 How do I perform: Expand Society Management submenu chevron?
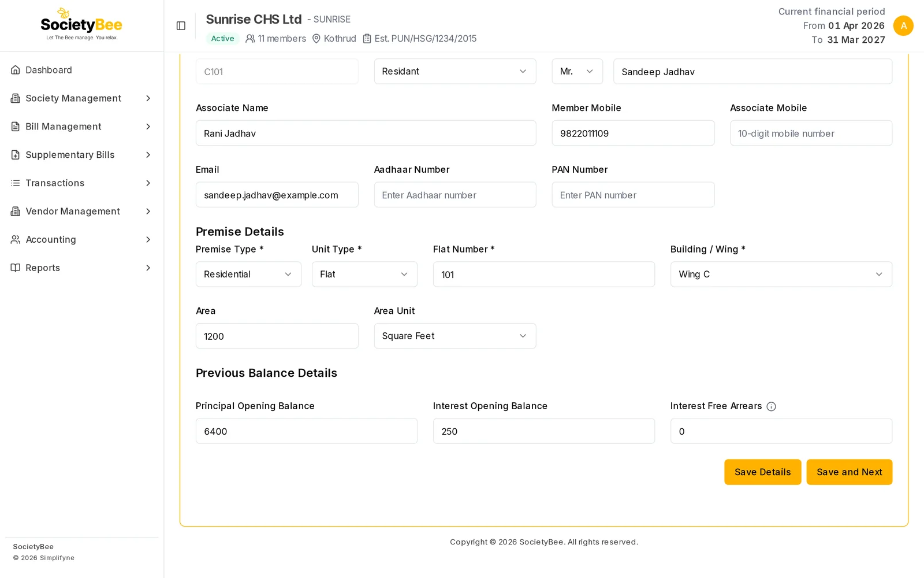pyautogui.click(x=148, y=98)
